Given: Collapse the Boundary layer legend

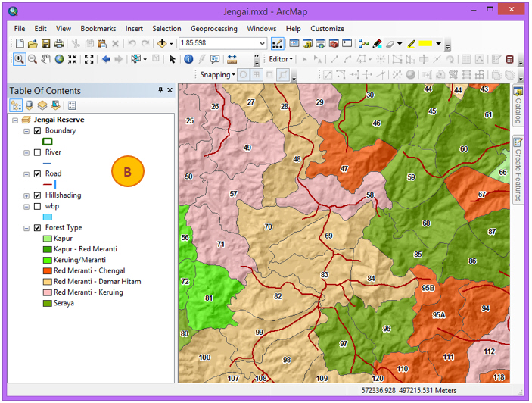Looking at the screenshot, I should [26, 131].
